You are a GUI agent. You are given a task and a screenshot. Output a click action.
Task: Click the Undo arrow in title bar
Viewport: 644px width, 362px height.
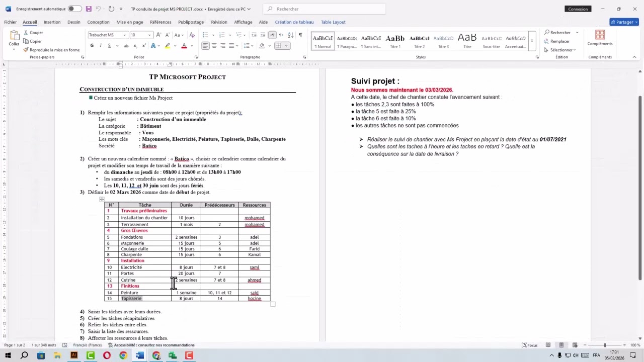(x=99, y=9)
